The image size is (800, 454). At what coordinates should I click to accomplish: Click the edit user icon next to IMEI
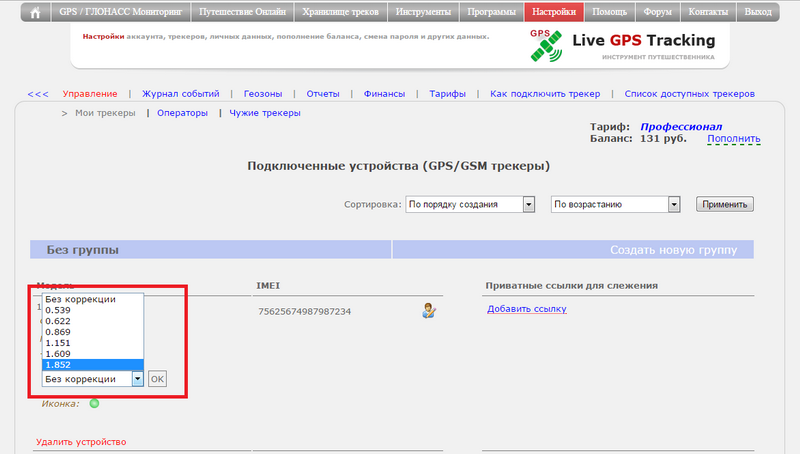[429, 311]
